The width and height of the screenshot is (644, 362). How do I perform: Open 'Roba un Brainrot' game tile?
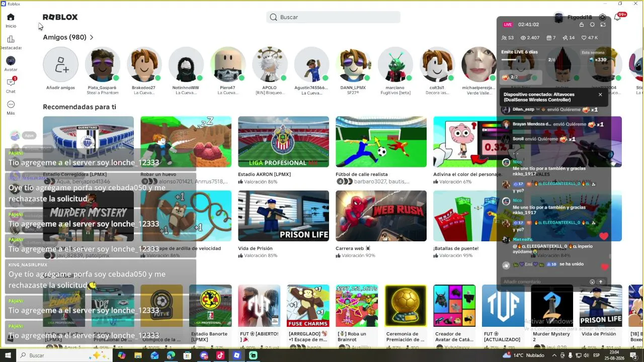pos(357,306)
